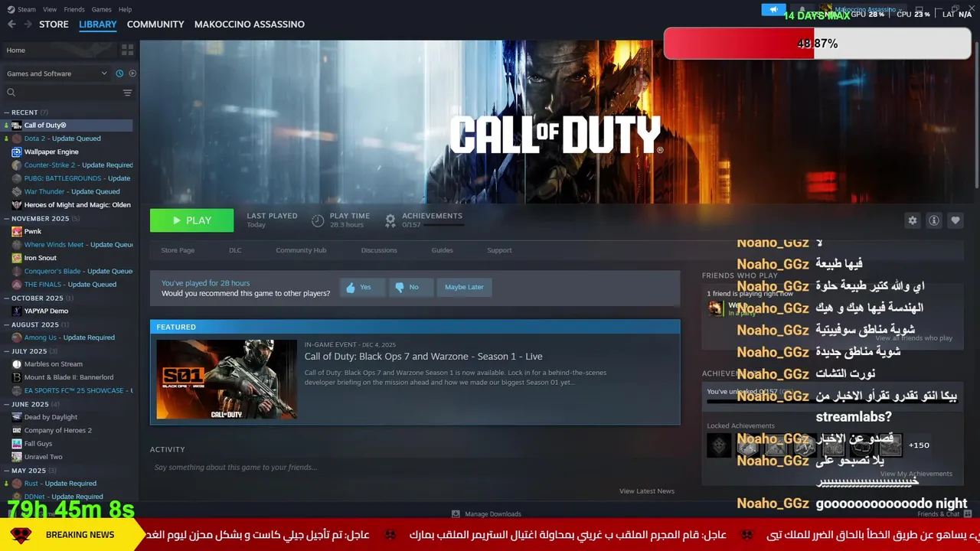Image resolution: width=980 pixels, height=551 pixels.
Task: Open the Help menu
Action: click(125, 9)
